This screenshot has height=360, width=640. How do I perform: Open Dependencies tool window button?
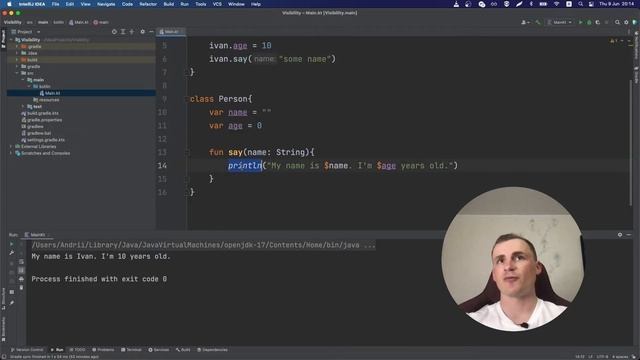point(212,350)
